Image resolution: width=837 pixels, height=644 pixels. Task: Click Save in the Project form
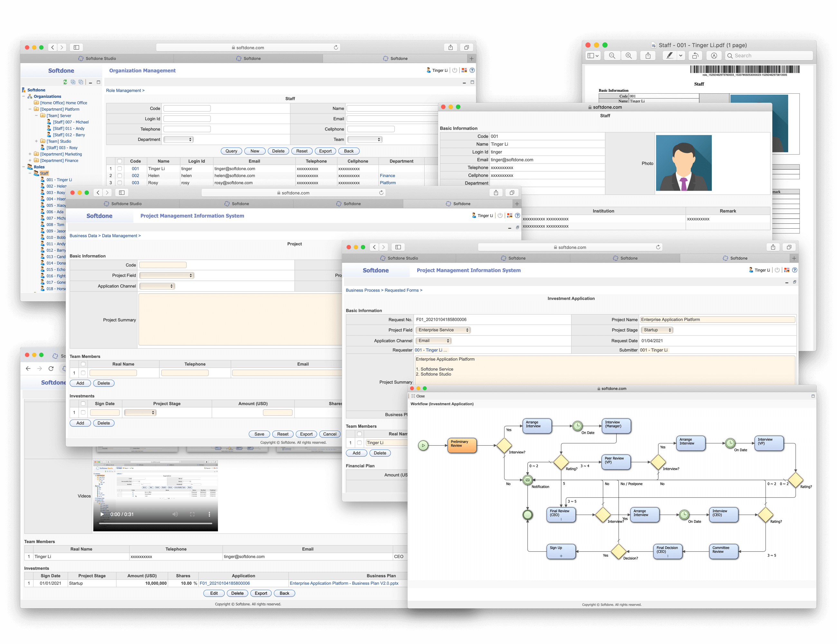[x=259, y=434]
